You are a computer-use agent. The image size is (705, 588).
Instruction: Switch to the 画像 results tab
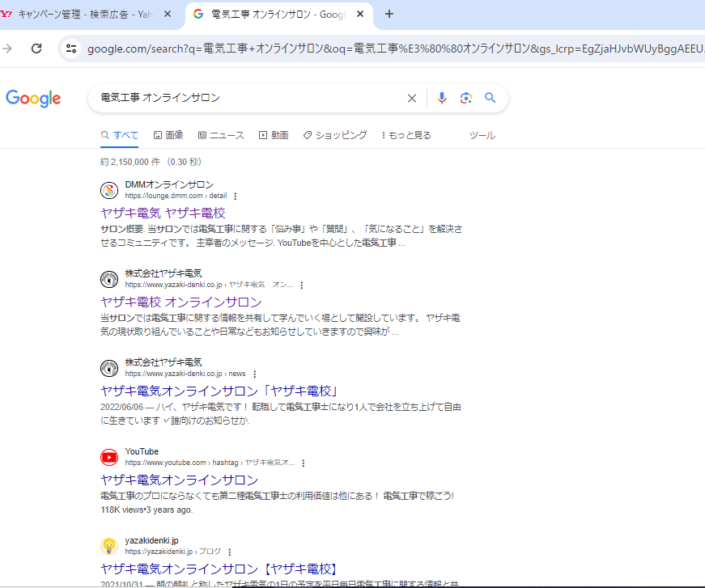click(x=172, y=135)
